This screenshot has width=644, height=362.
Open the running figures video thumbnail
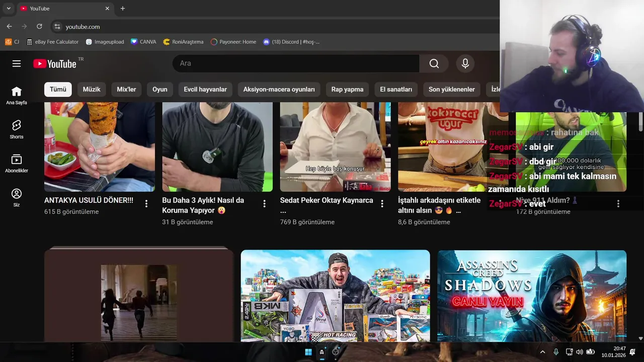pos(139,296)
